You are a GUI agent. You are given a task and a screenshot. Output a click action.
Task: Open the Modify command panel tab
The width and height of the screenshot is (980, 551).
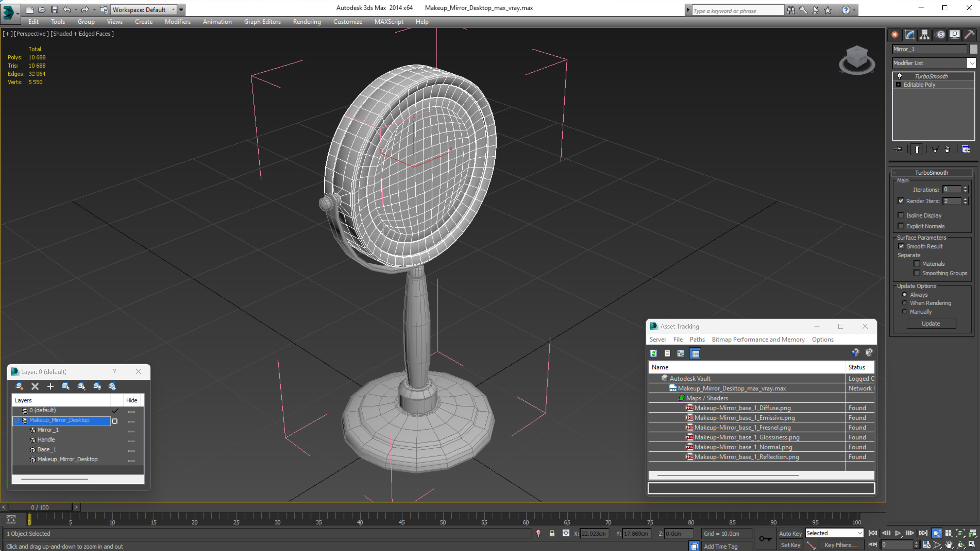(x=910, y=35)
